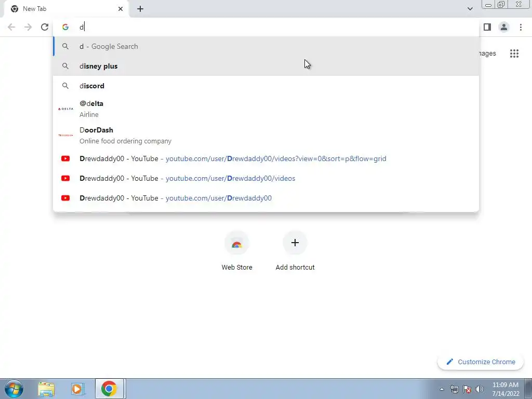Viewport: 532px width, 399px height.
Task: Click the browser back arrow
Action: coord(11,27)
